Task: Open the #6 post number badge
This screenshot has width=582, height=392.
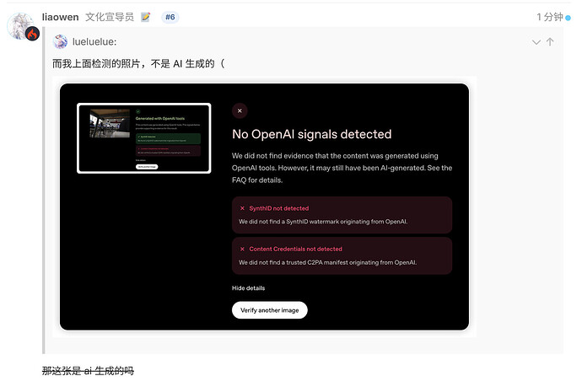Action: [x=170, y=17]
